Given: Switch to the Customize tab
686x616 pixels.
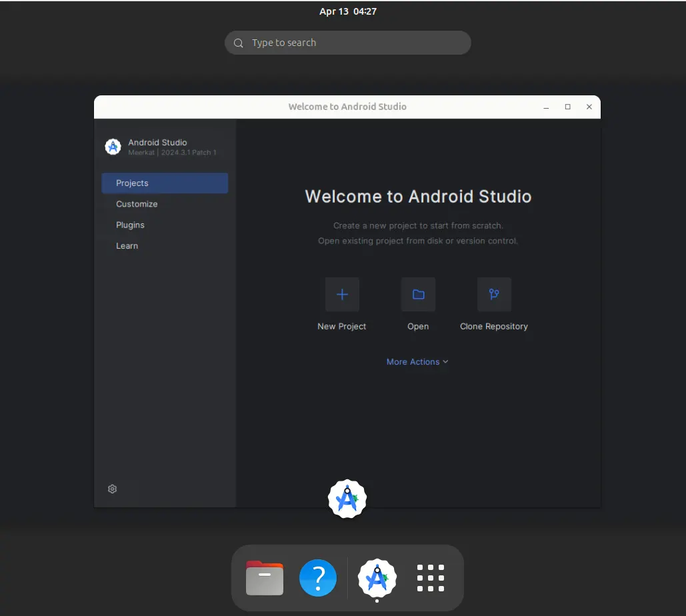Looking at the screenshot, I should [165, 204].
